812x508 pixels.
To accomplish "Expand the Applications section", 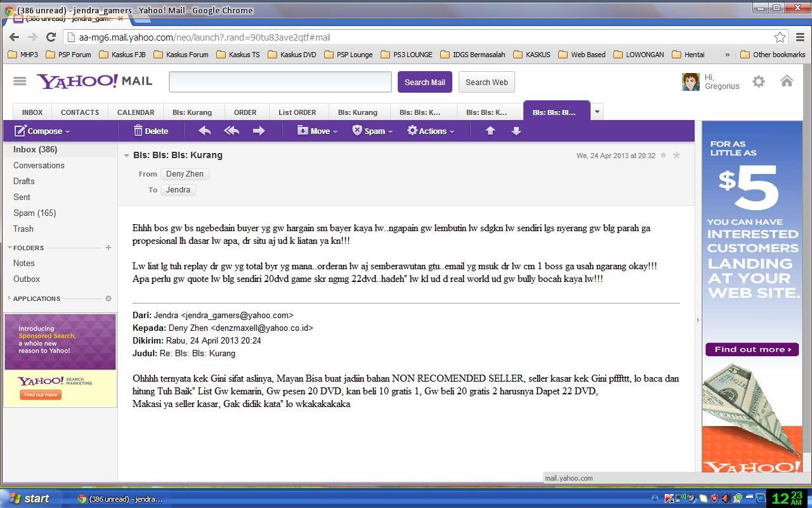I will coord(10,298).
